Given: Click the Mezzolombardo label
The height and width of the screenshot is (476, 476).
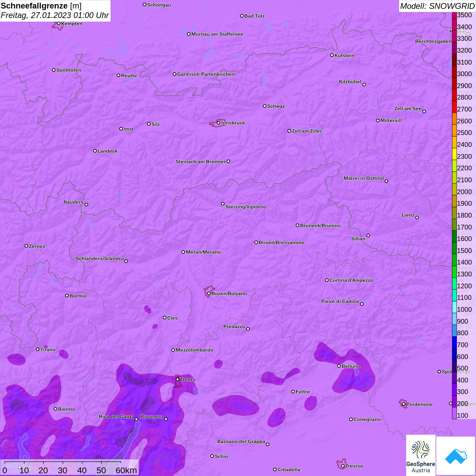Looking at the screenshot, I should 194,350.
